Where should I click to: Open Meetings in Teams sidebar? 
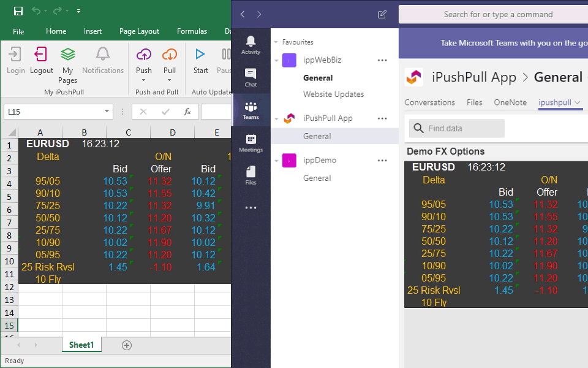click(x=251, y=143)
